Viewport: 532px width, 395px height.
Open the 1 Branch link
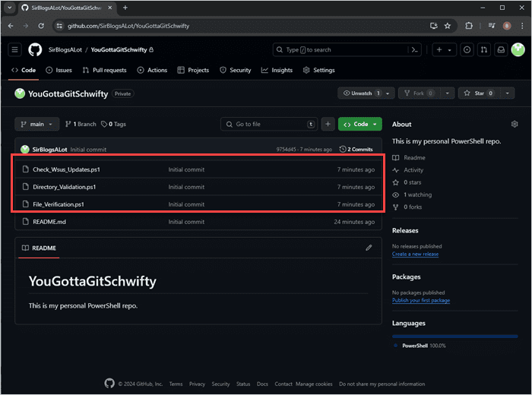click(81, 124)
